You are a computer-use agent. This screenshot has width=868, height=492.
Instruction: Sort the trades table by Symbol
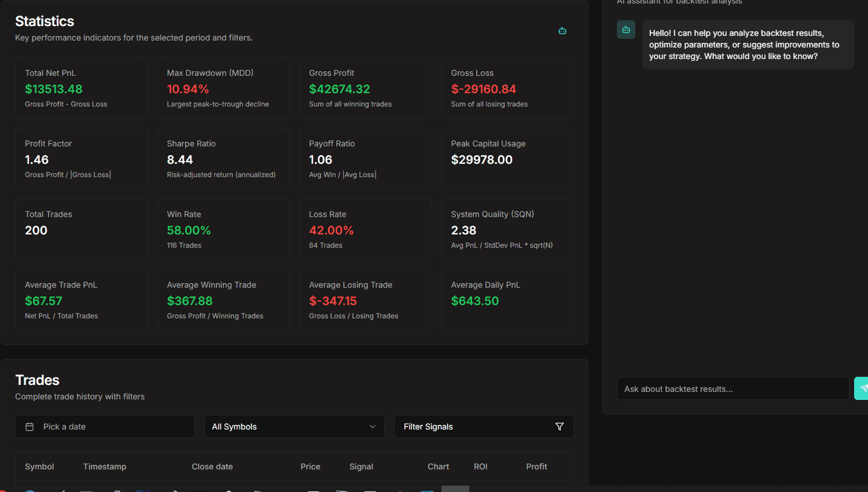[x=39, y=467]
